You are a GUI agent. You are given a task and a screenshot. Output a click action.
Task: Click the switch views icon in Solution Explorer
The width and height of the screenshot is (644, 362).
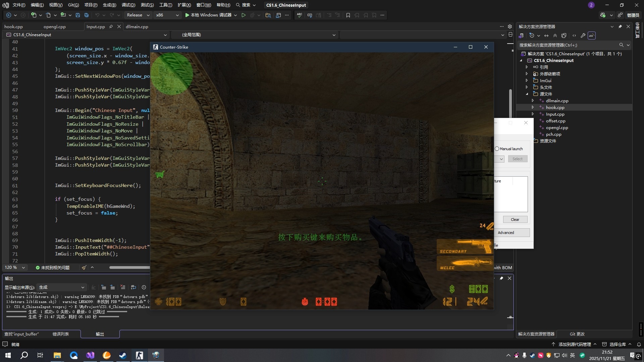pos(521,36)
